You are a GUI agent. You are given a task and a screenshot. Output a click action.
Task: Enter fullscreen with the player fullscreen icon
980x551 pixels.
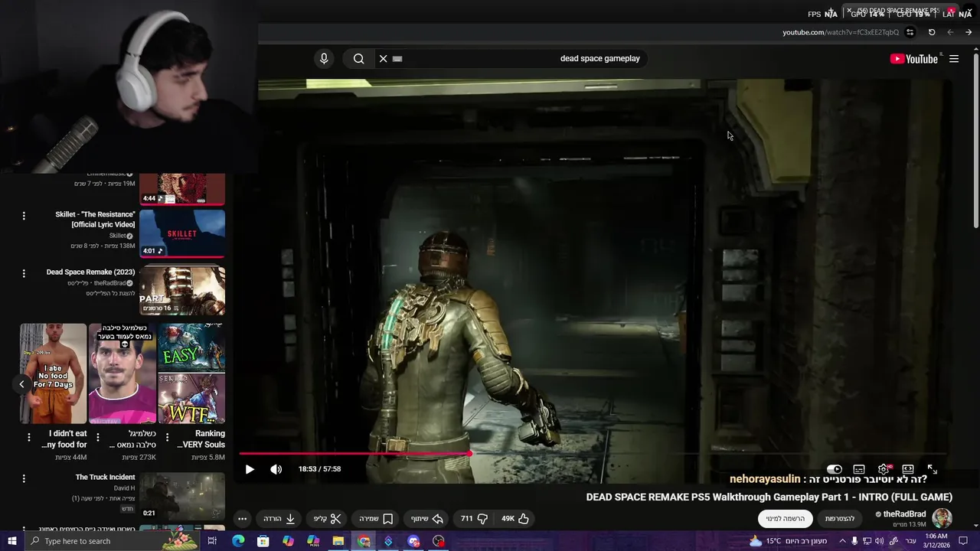933,469
